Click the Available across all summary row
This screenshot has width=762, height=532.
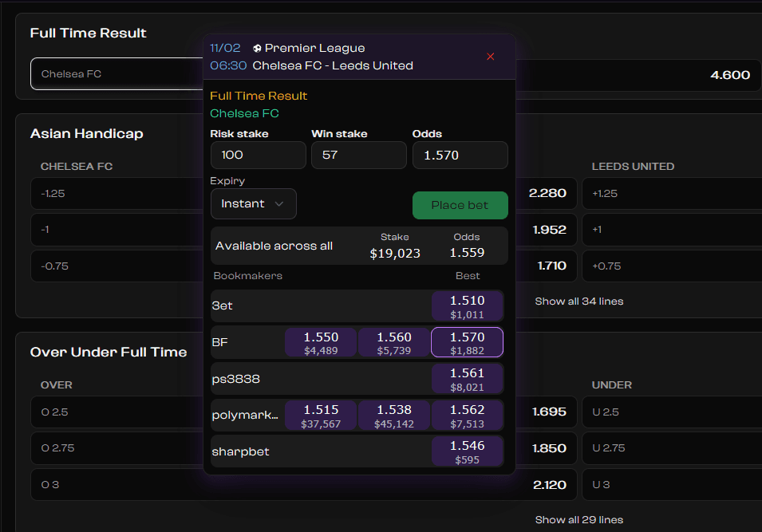359,246
